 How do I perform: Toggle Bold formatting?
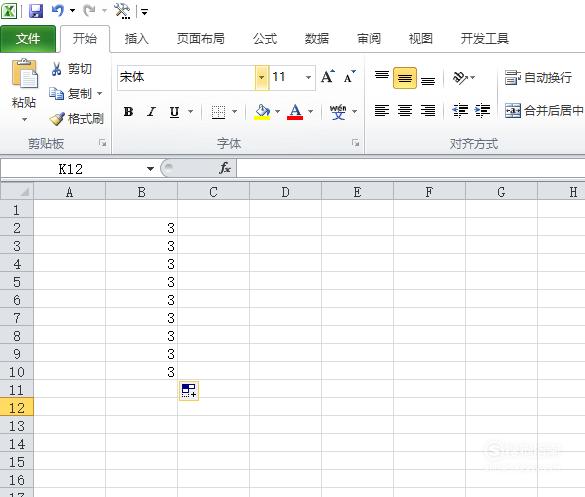tap(128, 112)
